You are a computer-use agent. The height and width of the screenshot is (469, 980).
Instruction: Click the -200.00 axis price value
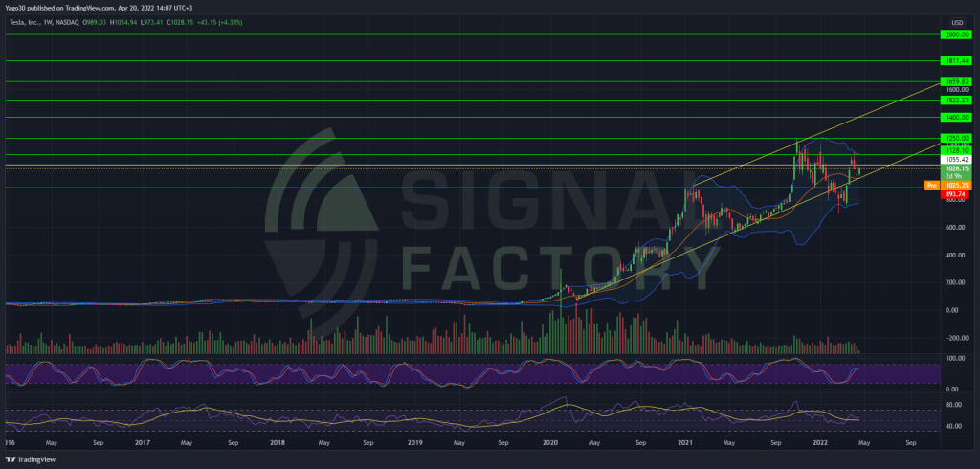click(x=956, y=338)
